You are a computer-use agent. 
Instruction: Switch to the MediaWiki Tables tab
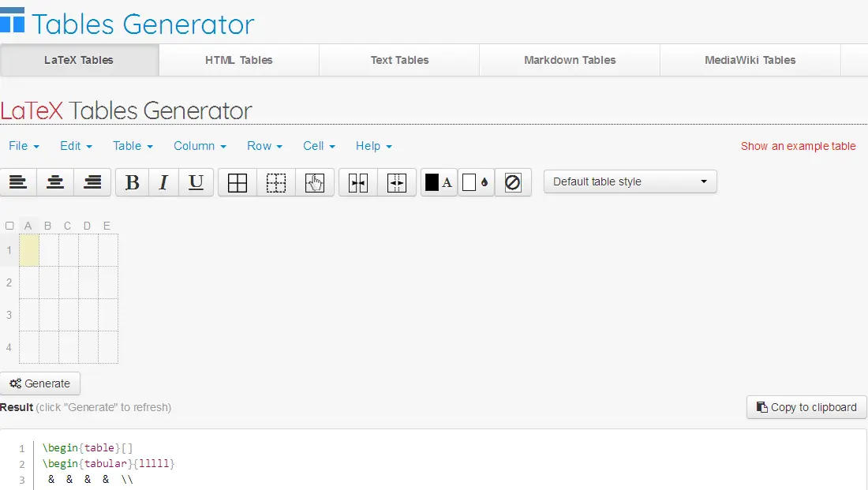coord(750,60)
